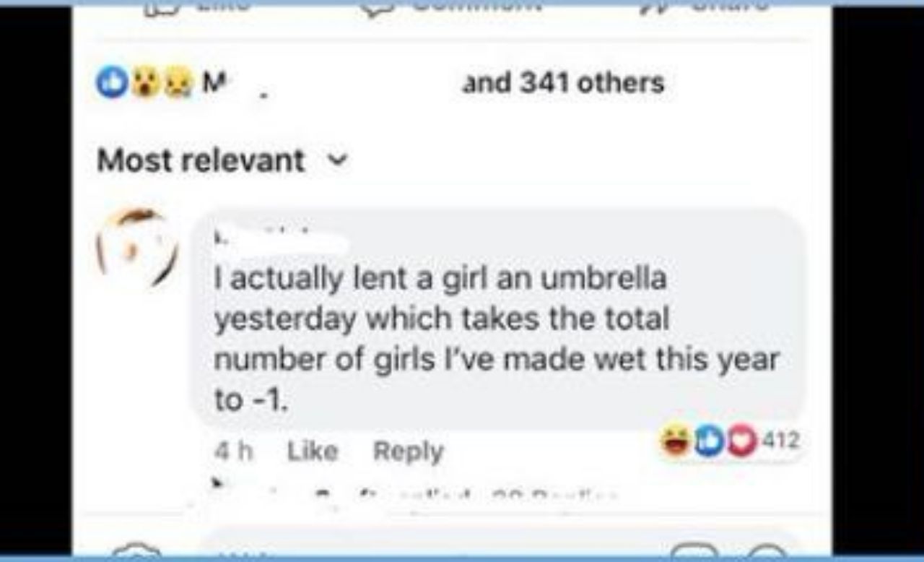Click Reply under the umbrella comment
The height and width of the screenshot is (562, 924).
(x=409, y=451)
